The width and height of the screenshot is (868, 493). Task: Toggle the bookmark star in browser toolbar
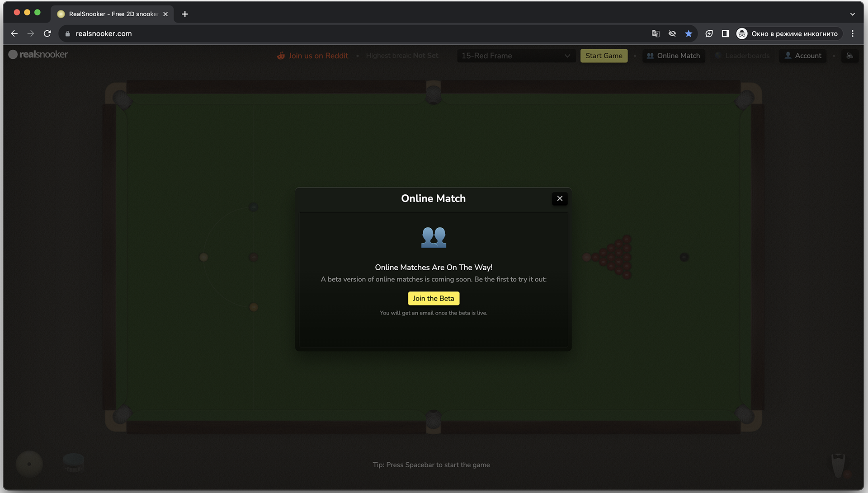click(x=689, y=33)
